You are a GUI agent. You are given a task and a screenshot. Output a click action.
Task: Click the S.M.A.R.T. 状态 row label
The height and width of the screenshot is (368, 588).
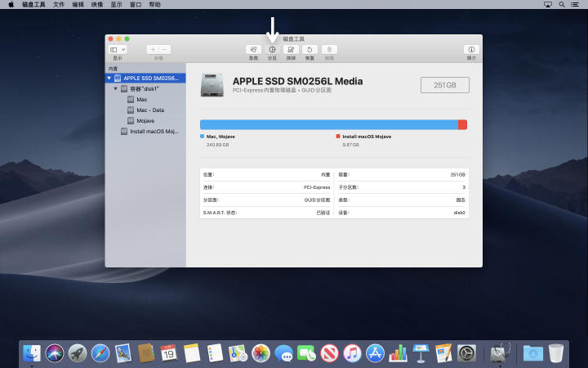pos(220,213)
